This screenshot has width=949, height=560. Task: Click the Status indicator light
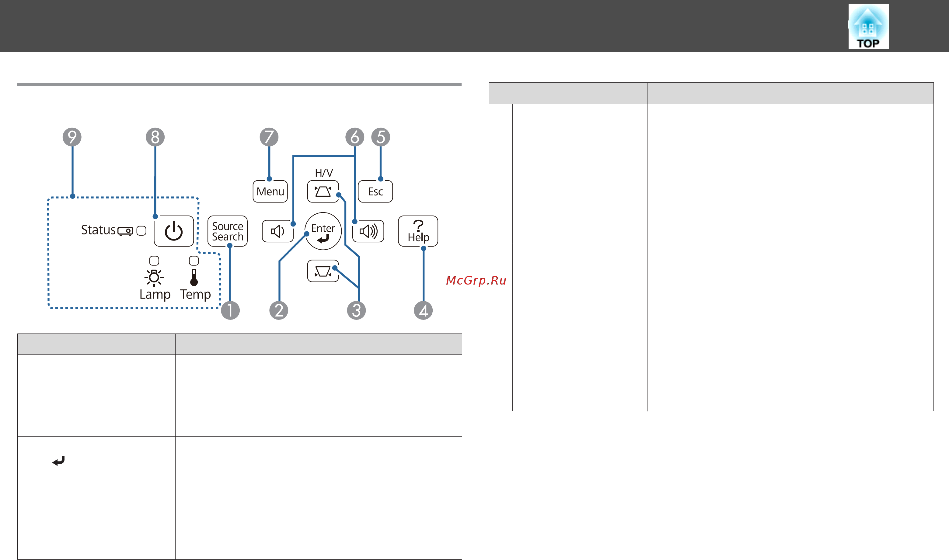[x=141, y=230]
